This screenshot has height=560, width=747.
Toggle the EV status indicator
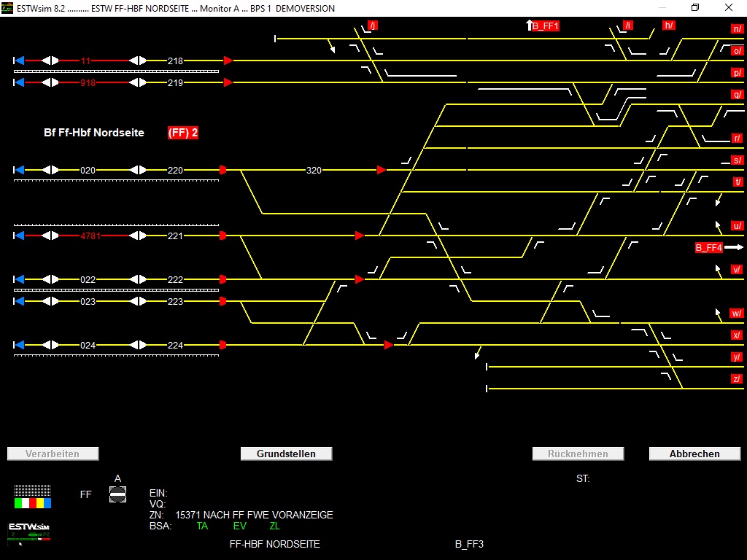239,526
